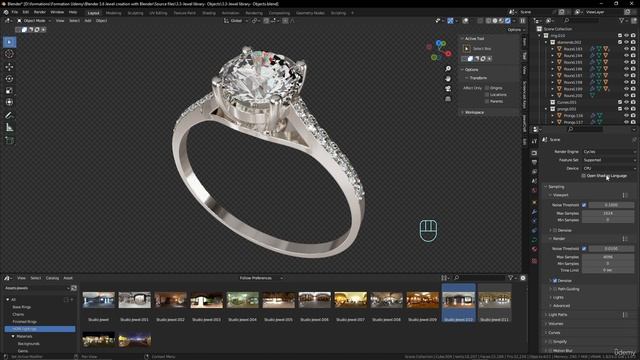This screenshot has width=640, height=360.
Task: Activate the Move tool
Action: tap(9, 67)
